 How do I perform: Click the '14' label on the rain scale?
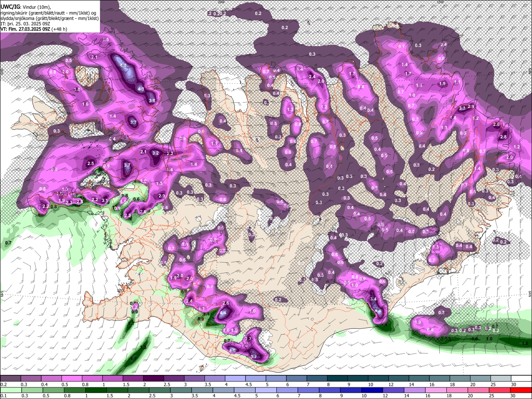pos(406,396)
